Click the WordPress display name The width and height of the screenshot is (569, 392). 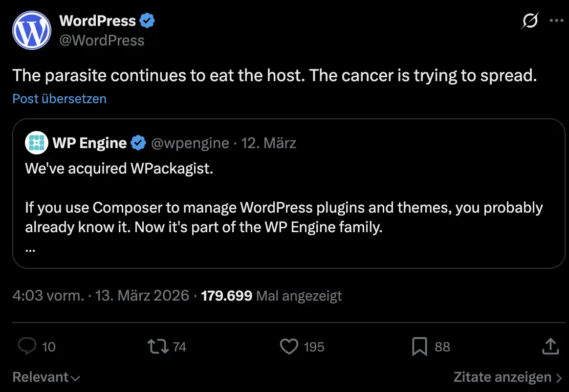click(x=97, y=21)
